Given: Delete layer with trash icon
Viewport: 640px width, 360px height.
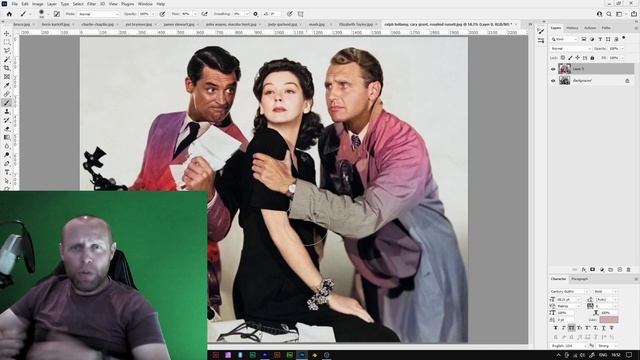Looking at the screenshot, I should click(x=629, y=270).
